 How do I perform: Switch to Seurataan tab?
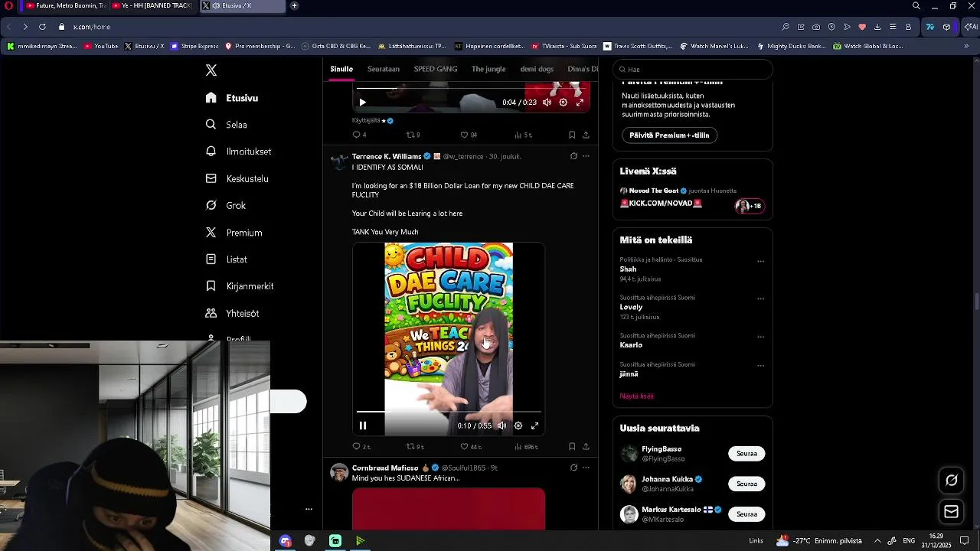(384, 69)
